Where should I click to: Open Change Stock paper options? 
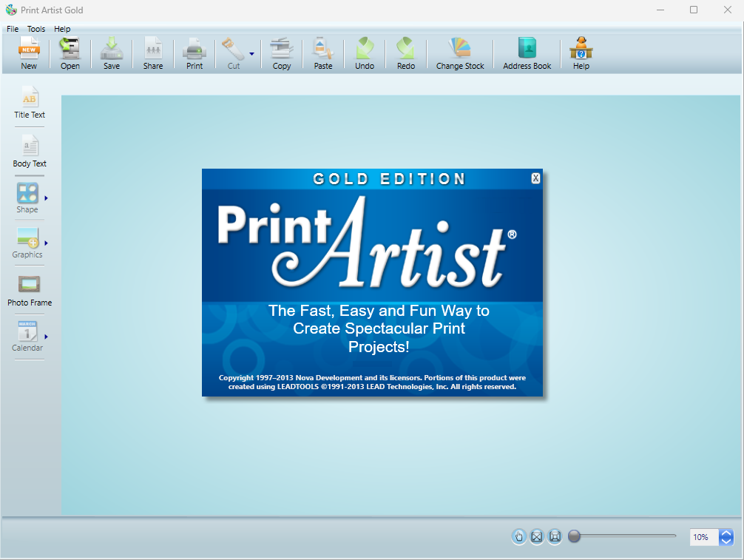click(460, 53)
